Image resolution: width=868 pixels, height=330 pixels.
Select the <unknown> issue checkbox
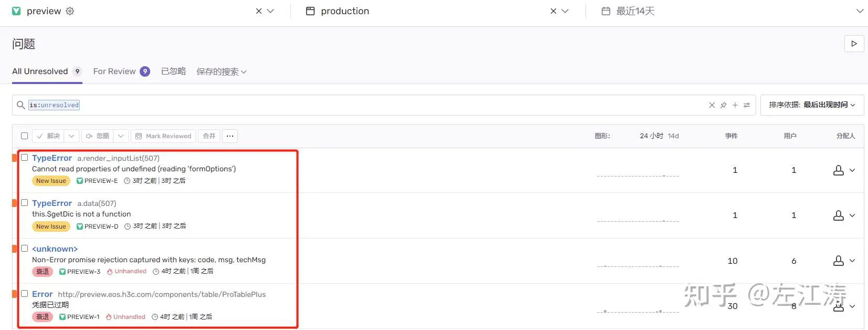coord(24,249)
